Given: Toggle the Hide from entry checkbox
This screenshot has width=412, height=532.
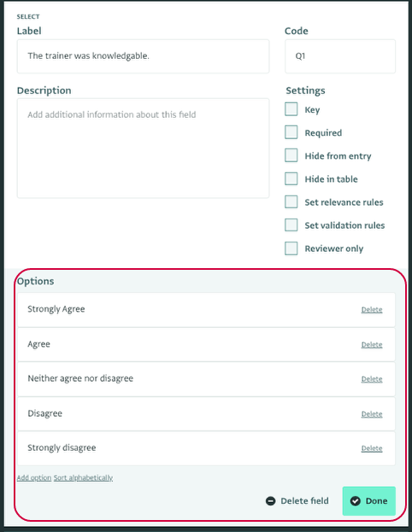Looking at the screenshot, I should click(x=291, y=155).
